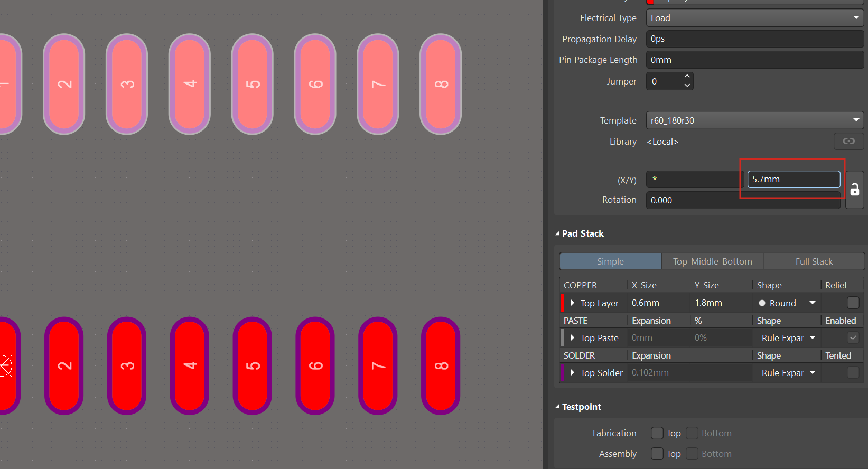The width and height of the screenshot is (868, 469).
Task: Select pad 3 in the upper row
Action: click(127, 84)
